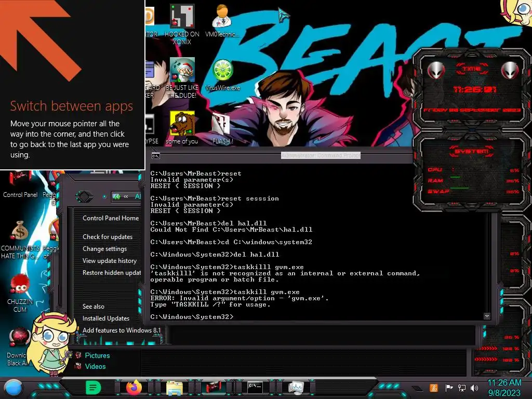
Task: Open the volume speaker tray icon
Action: click(x=474, y=388)
